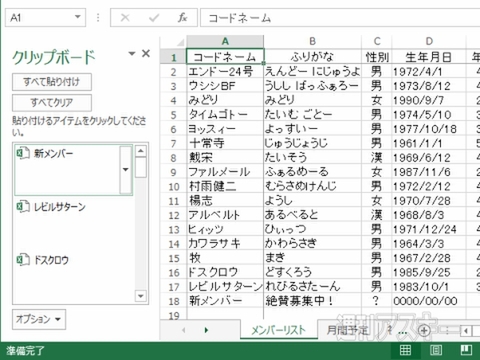
Task: Close the クリップボード pane
Action: point(146,53)
